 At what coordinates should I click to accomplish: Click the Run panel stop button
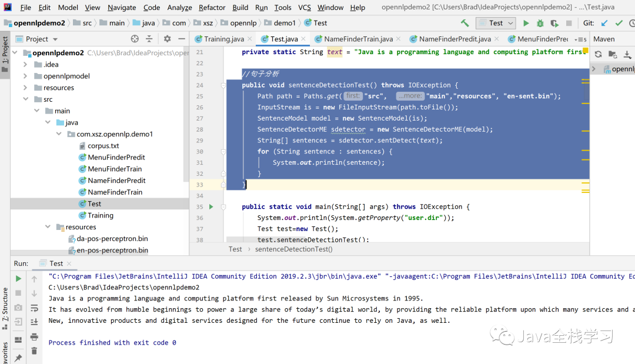coord(18,293)
